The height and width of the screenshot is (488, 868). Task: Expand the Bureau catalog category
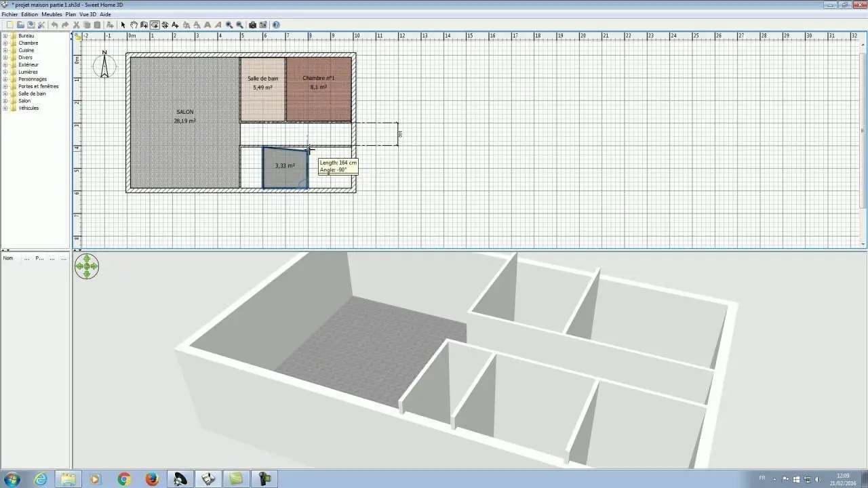5,36
